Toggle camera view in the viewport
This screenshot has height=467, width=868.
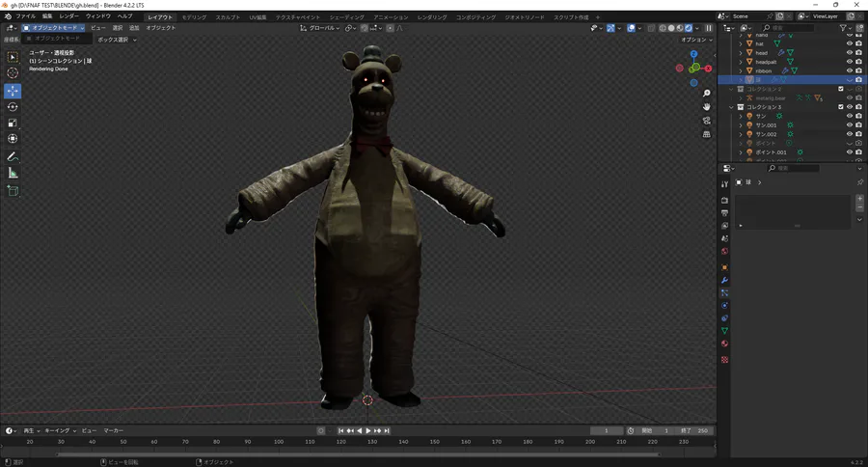(x=706, y=121)
